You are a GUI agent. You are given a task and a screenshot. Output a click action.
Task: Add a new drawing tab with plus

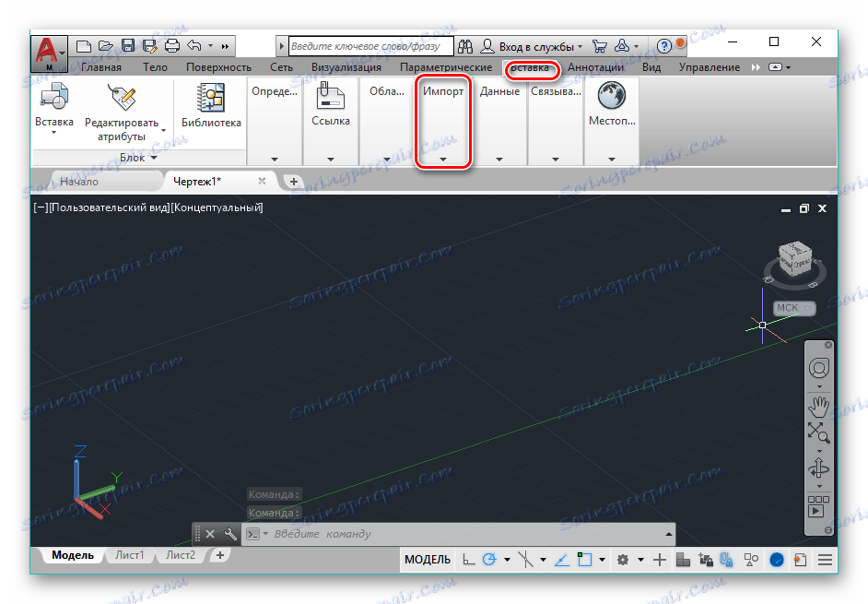click(x=293, y=181)
